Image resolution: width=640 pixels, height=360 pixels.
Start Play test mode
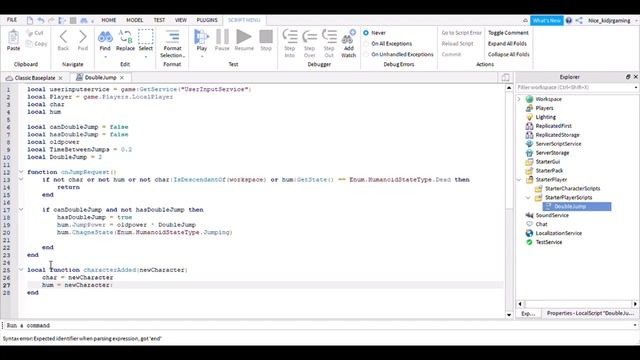tap(202, 37)
